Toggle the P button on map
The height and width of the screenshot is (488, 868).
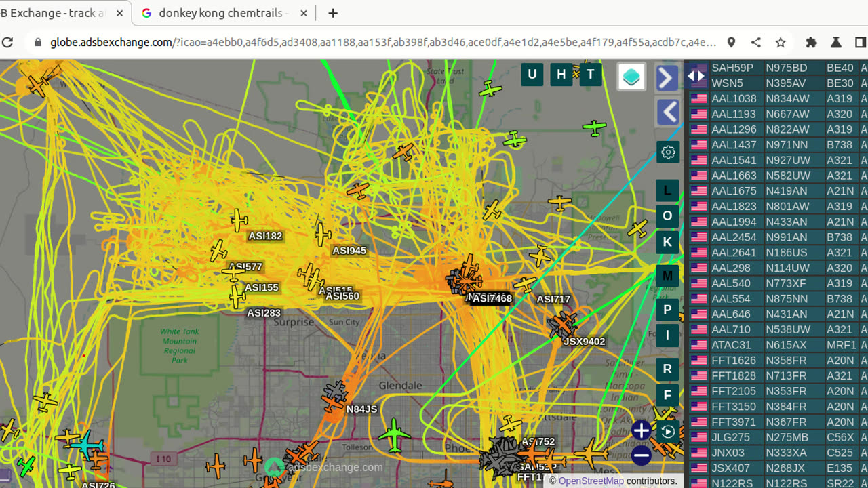[667, 310]
